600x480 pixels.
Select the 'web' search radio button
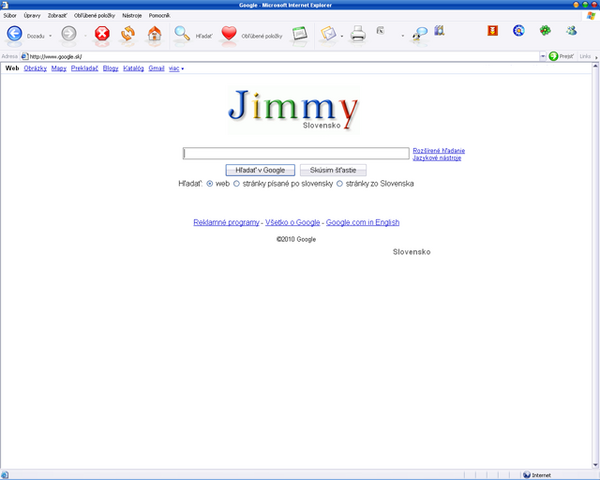210,184
